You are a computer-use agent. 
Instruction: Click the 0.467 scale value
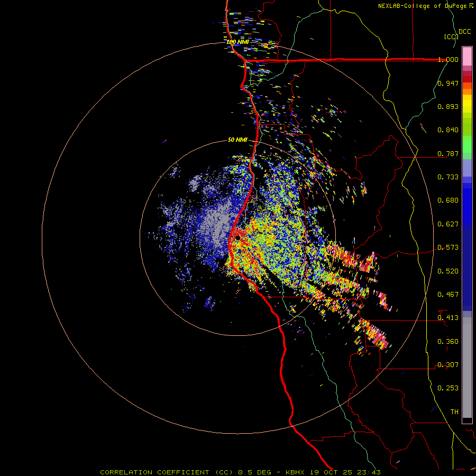448,295
